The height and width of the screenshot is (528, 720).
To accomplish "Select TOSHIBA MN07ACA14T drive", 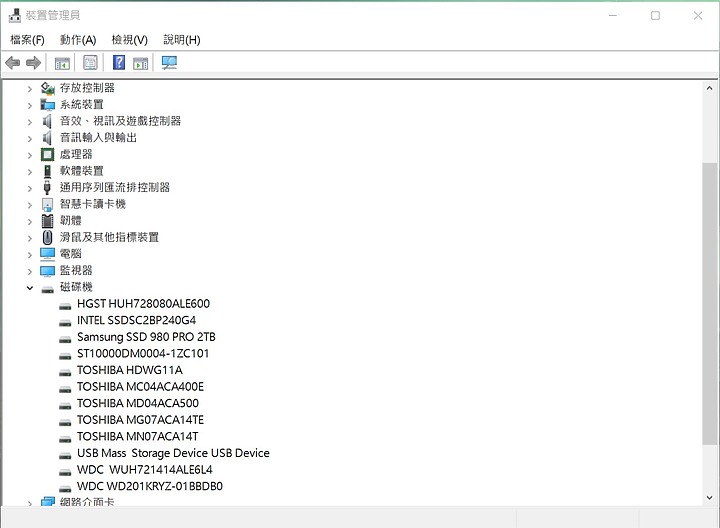I will [x=137, y=436].
